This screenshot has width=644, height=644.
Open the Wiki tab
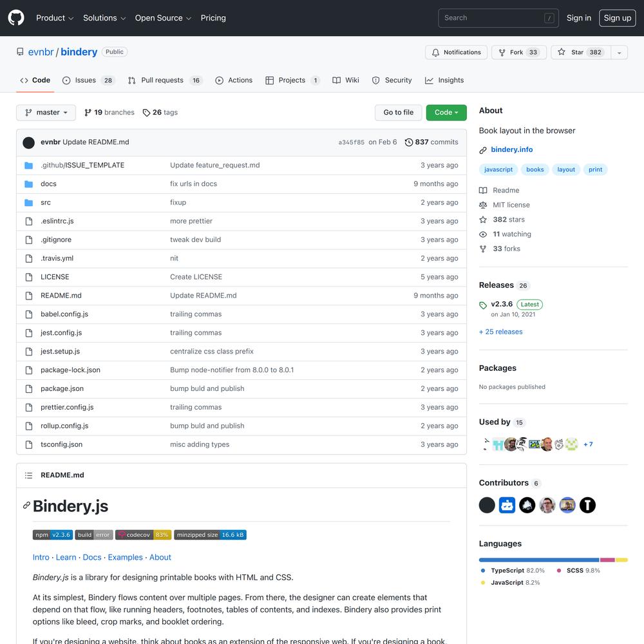pyautogui.click(x=346, y=80)
